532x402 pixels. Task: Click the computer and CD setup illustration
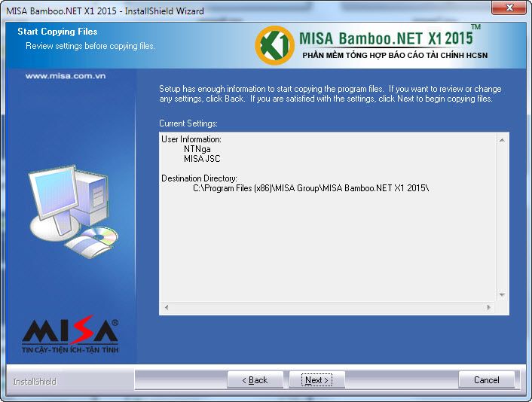(74, 212)
